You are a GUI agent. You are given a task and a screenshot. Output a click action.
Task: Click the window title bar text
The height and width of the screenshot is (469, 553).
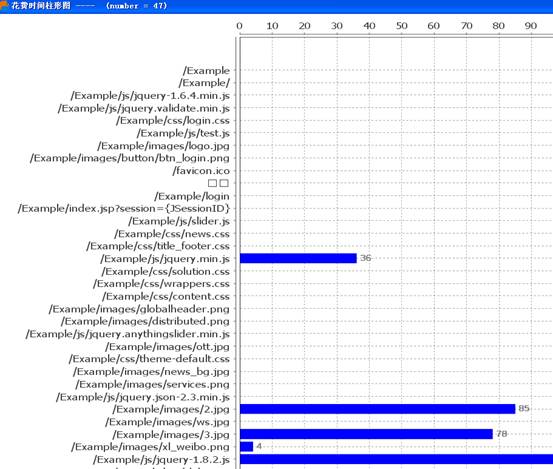pyautogui.click(x=89, y=6)
